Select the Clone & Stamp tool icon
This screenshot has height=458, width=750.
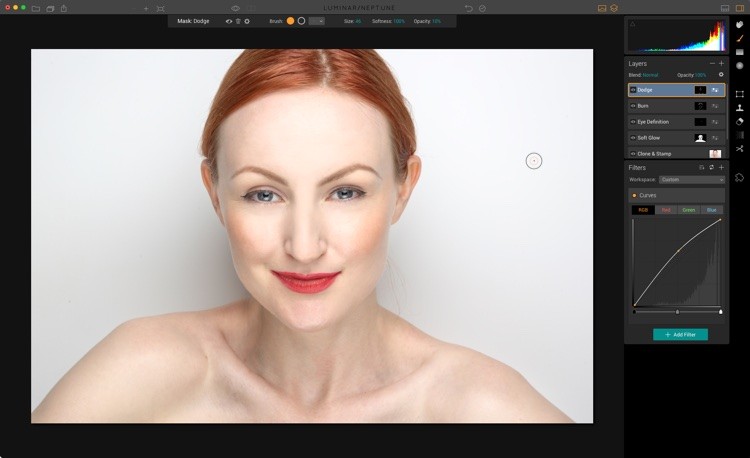pyautogui.click(x=739, y=108)
